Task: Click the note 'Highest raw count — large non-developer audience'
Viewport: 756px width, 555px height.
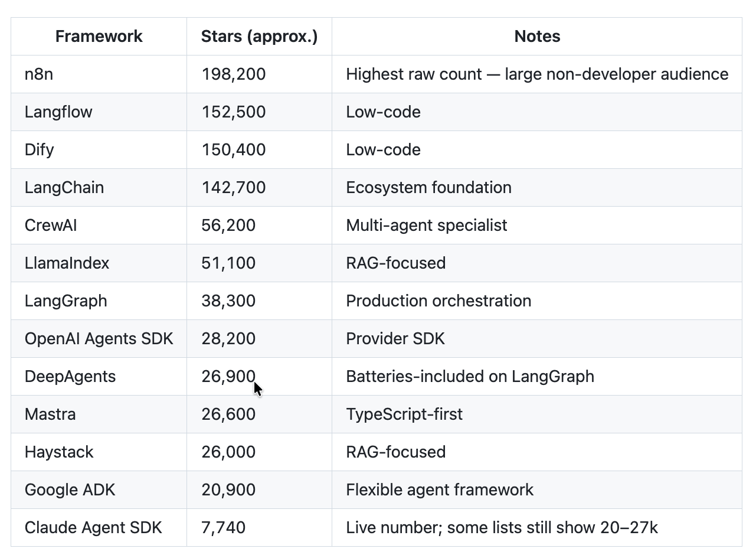Action: [x=537, y=74]
